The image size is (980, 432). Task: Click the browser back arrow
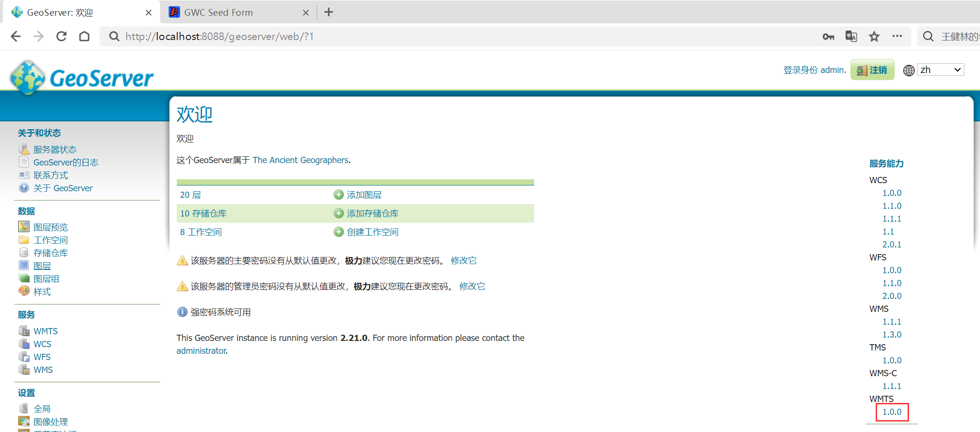[16, 36]
